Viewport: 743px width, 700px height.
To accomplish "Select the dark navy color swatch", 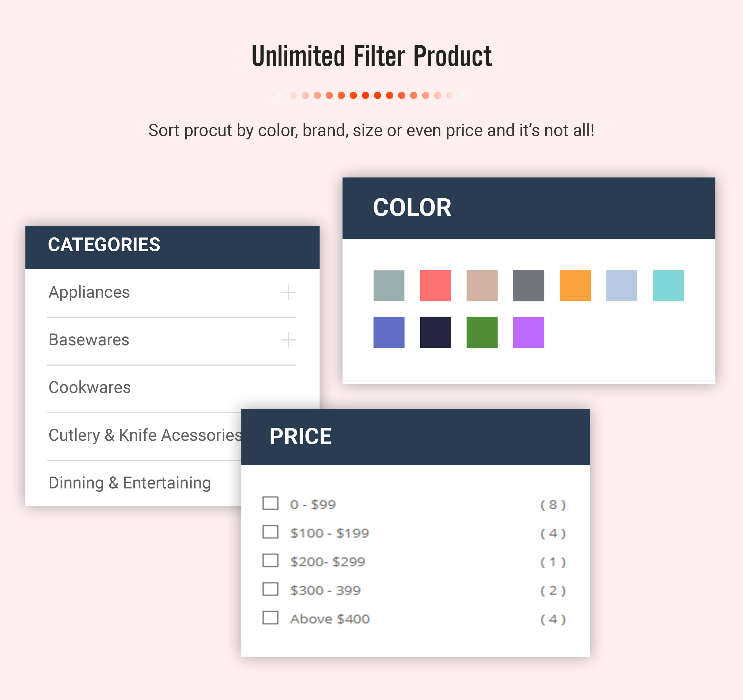I will click(x=435, y=332).
